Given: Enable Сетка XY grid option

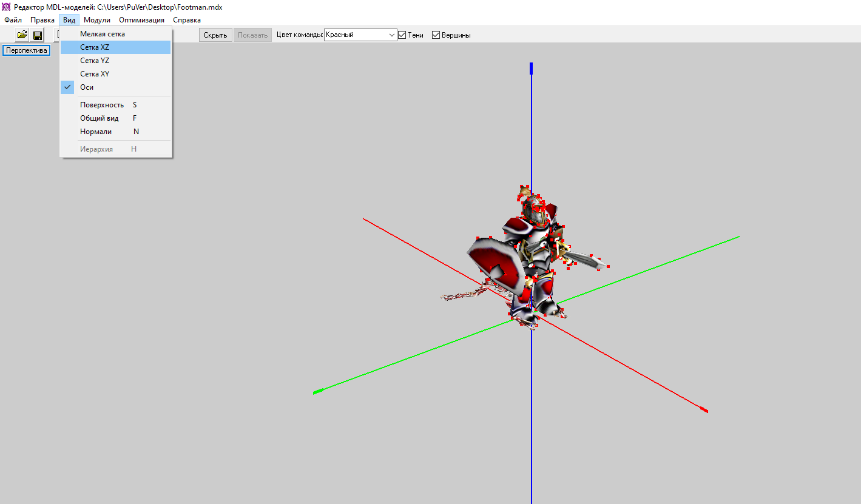Looking at the screenshot, I should point(115,74).
